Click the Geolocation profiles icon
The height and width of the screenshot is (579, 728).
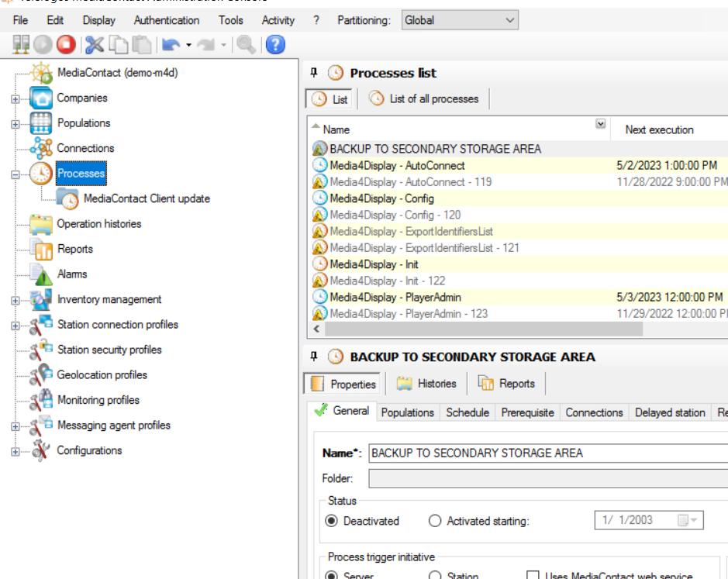[x=41, y=374]
